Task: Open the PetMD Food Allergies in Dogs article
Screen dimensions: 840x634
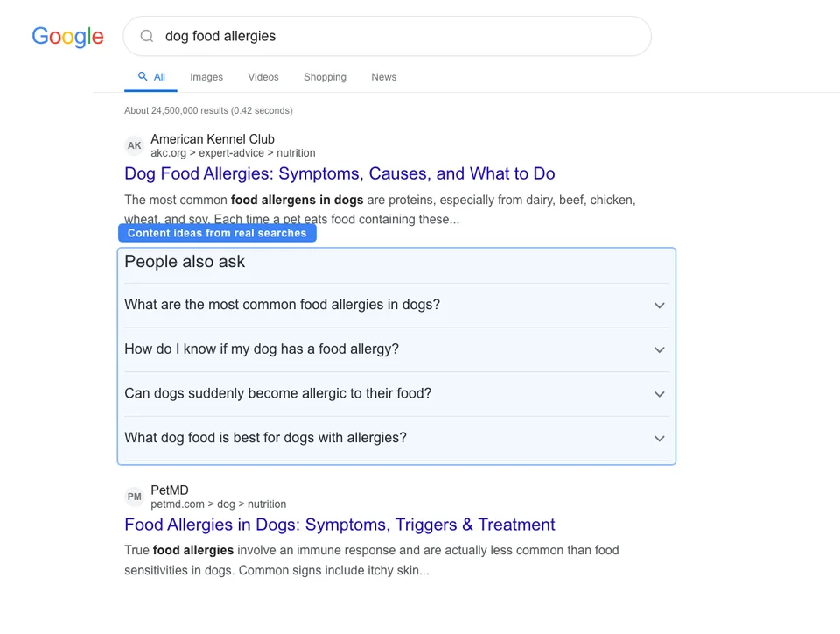Action: [x=339, y=525]
